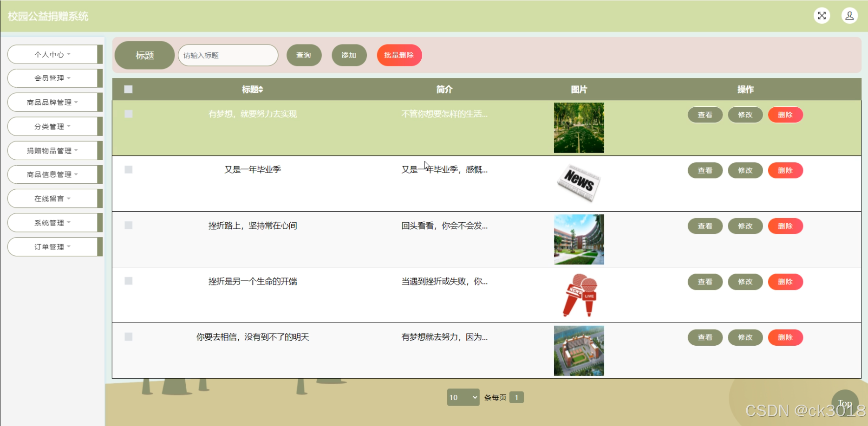This screenshot has height=426, width=868.
Task: Click 删除 for 挫折是另一个生命的开端 row
Action: tap(785, 282)
